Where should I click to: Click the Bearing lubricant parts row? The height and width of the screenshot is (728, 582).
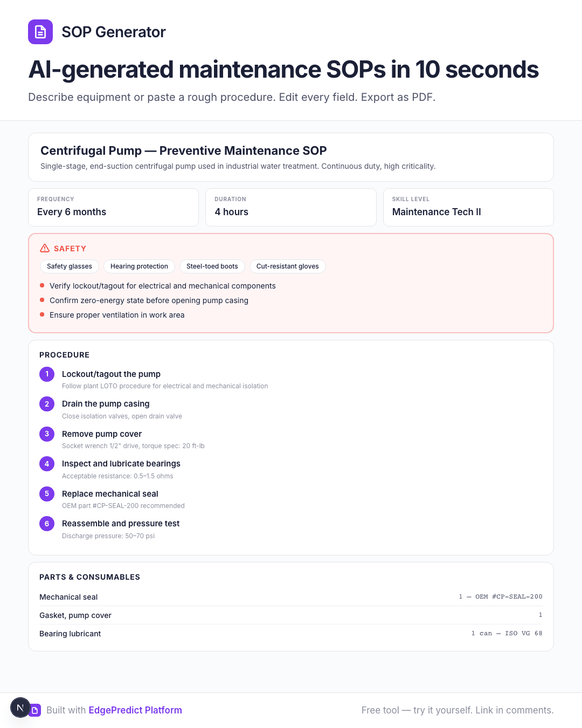point(291,634)
